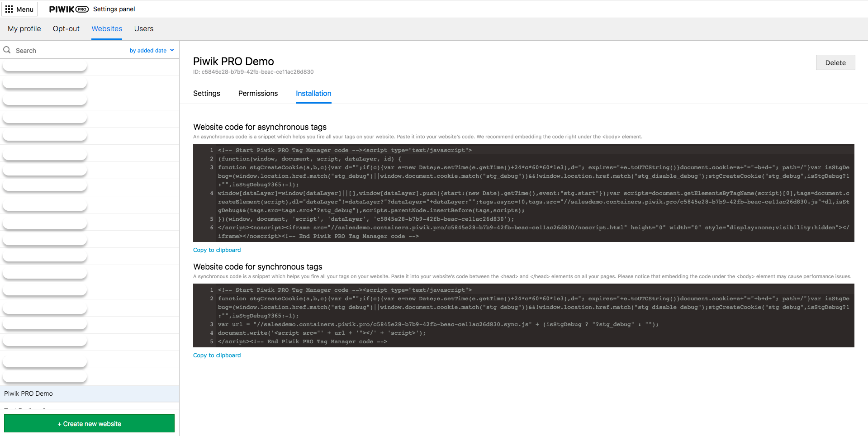
Task: Click the 'Website code for synchronous tags' heading
Action: coord(258,267)
